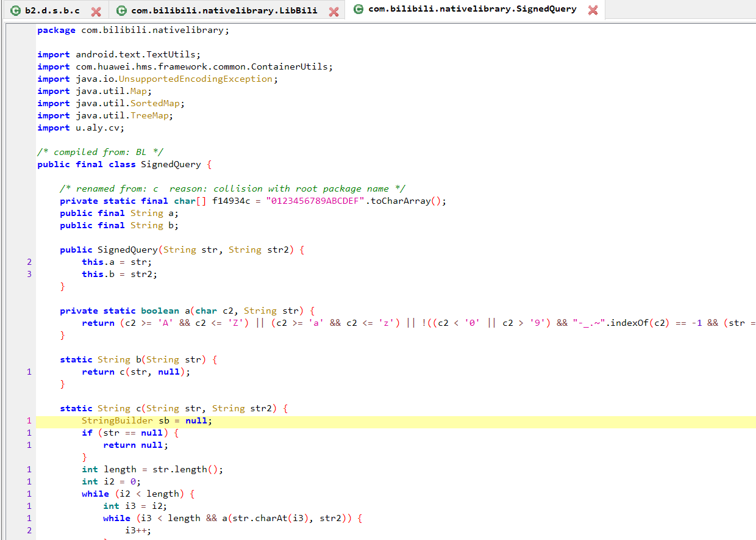Viewport: 756px width, 540px height.
Task: Click the 'this.a = str;' statement
Action: [116, 262]
